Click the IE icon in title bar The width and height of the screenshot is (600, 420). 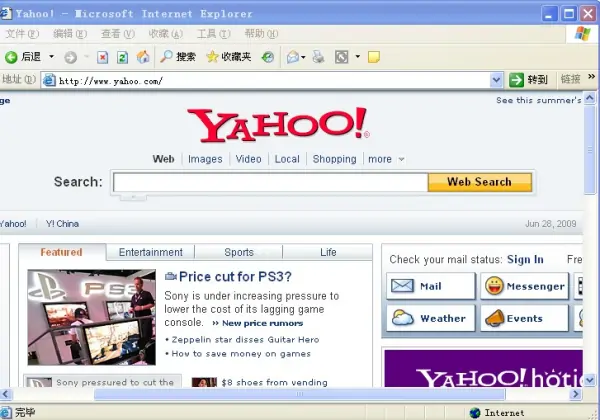[6, 13]
